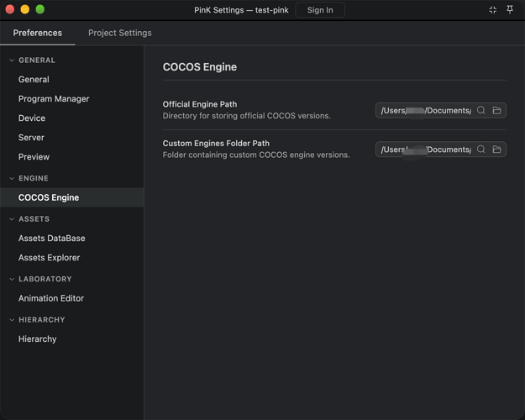Collapse the LABORATORY section chevron
Screen dimensions: 525x420
click(12, 279)
